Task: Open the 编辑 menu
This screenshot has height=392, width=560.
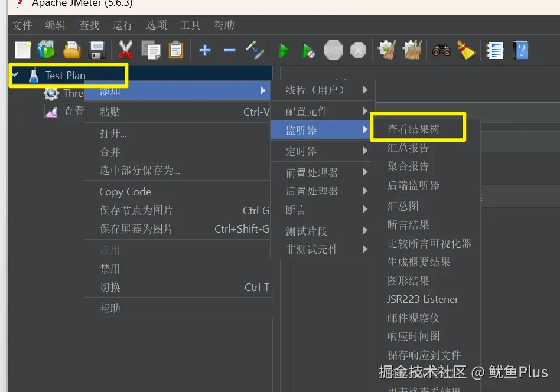Action: click(x=56, y=25)
